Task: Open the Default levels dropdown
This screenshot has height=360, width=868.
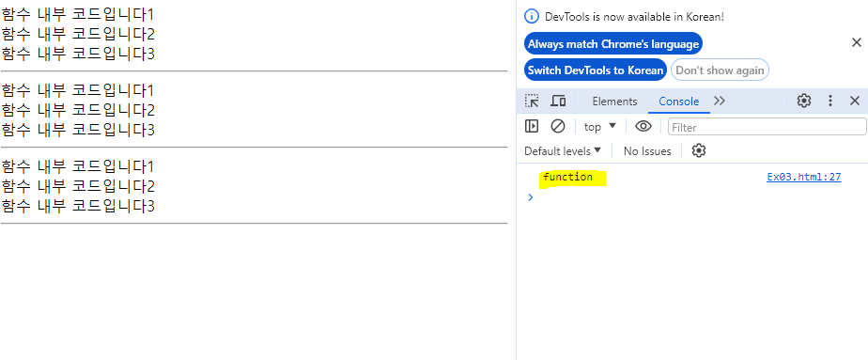Action: 563,150
